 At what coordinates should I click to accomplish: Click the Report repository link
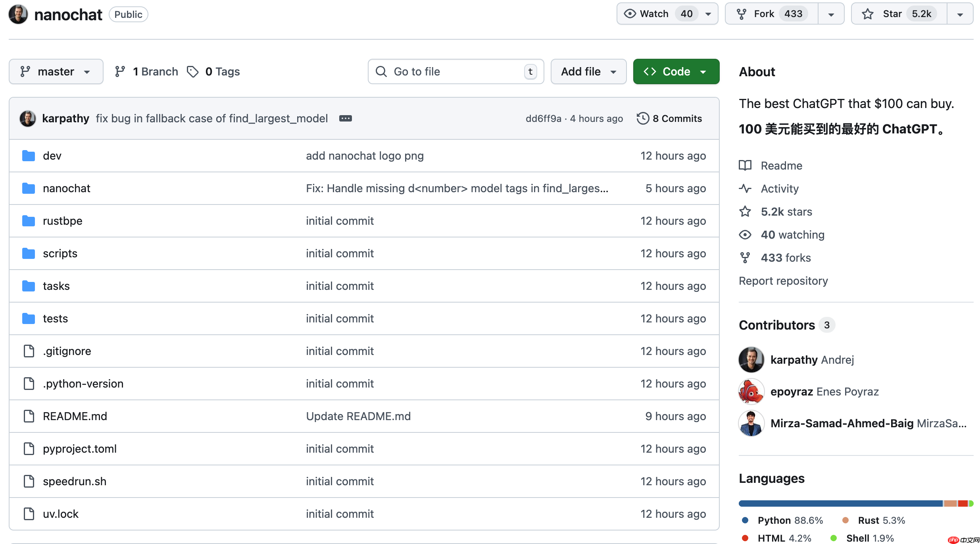[x=783, y=281]
